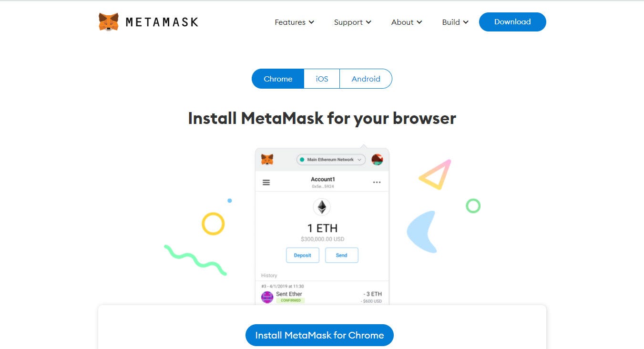
Task: Open three-dot options menu beside Account1
Action: [377, 183]
